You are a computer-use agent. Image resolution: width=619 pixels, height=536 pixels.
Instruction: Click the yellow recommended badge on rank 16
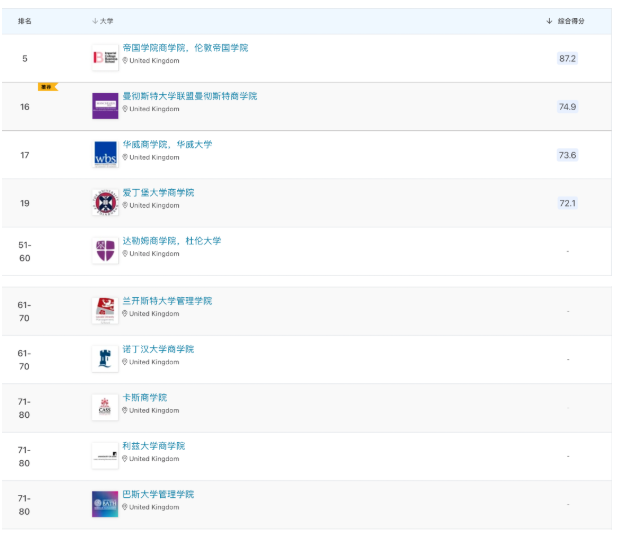[48, 87]
